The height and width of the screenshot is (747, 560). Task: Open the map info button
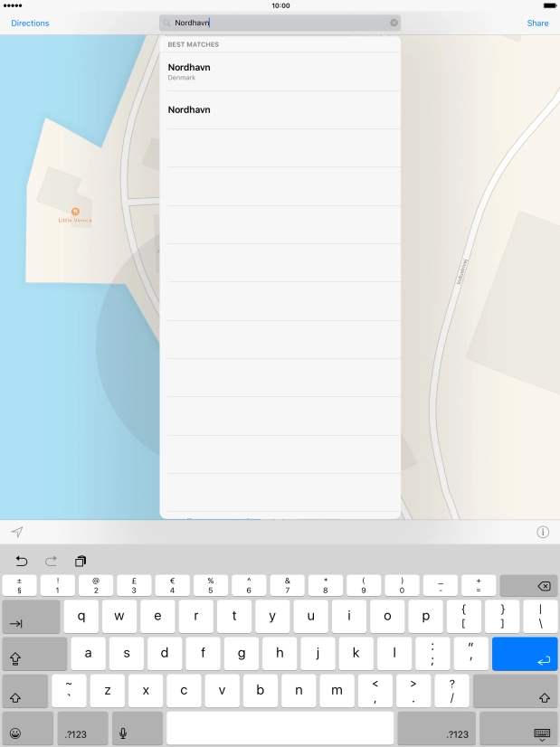coord(543,532)
